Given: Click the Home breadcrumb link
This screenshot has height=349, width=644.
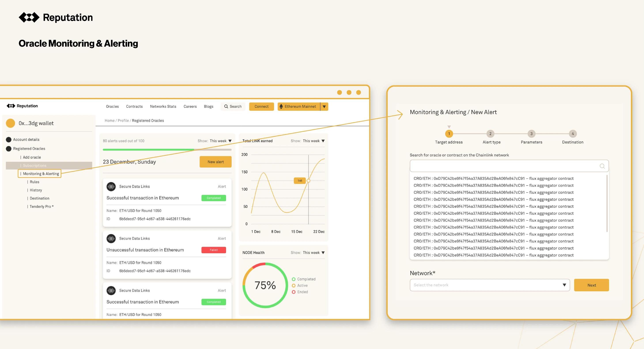Looking at the screenshot, I should pos(110,121).
